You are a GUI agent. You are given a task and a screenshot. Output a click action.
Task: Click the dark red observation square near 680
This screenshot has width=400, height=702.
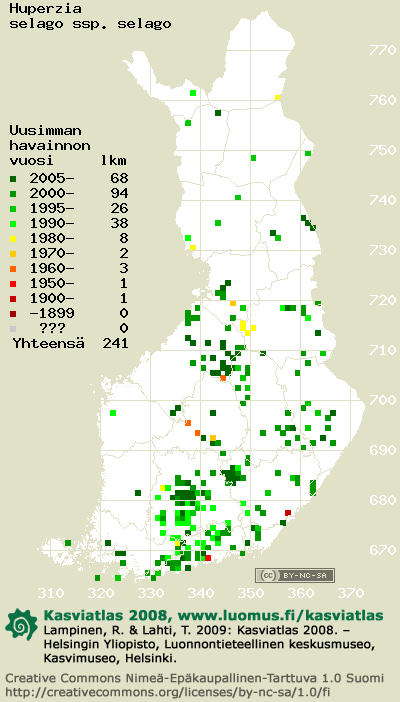tap(288, 513)
